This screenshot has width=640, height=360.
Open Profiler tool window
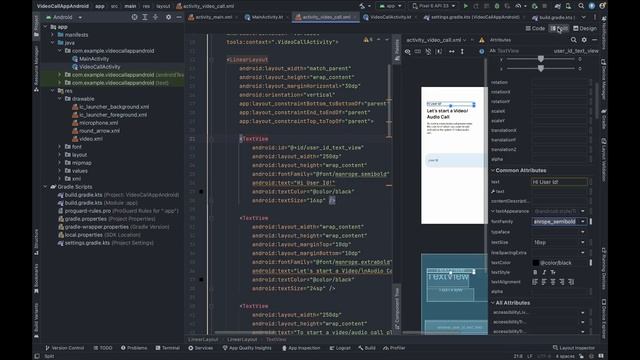coord(394,348)
